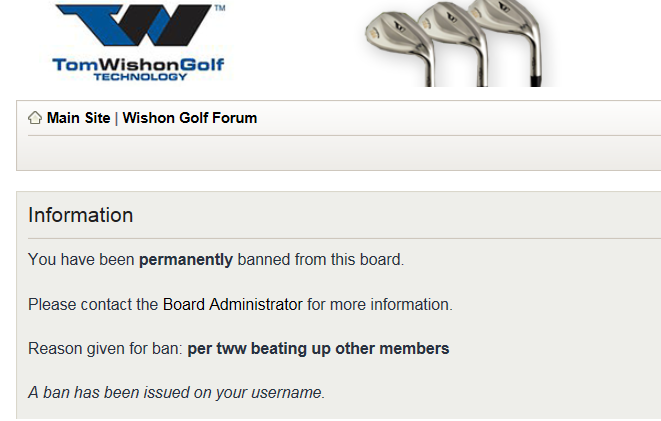The image size is (661, 421).
Task: Click the home icon beside Main Site
Action: (35, 118)
